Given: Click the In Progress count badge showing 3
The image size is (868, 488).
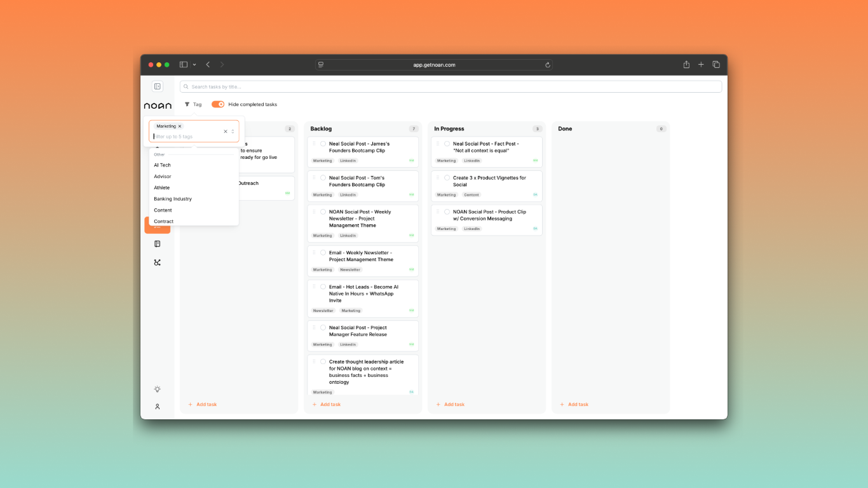Looking at the screenshot, I should 538,129.
